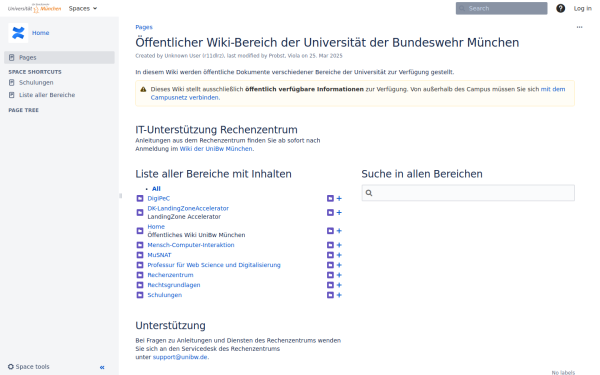Open Mensch-Computer-Interaktion space
Screen dimensions: 600x375
[191, 245]
